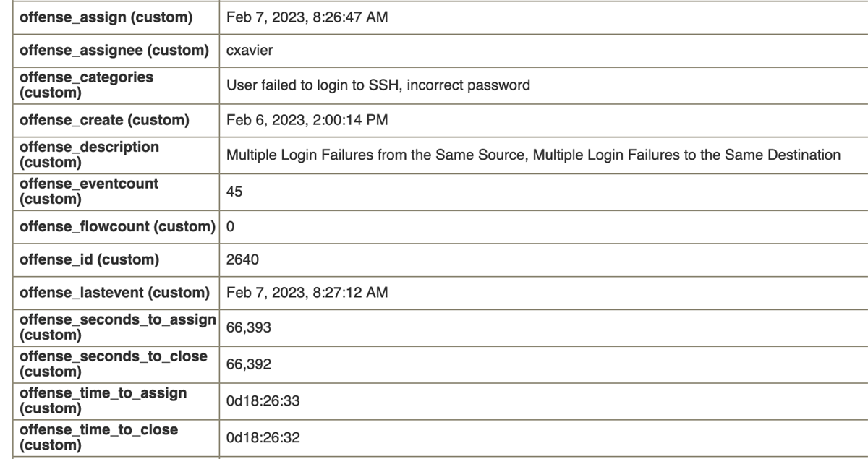Click the offense_assignee (custom) label
868x459 pixels.
pos(114,51)
